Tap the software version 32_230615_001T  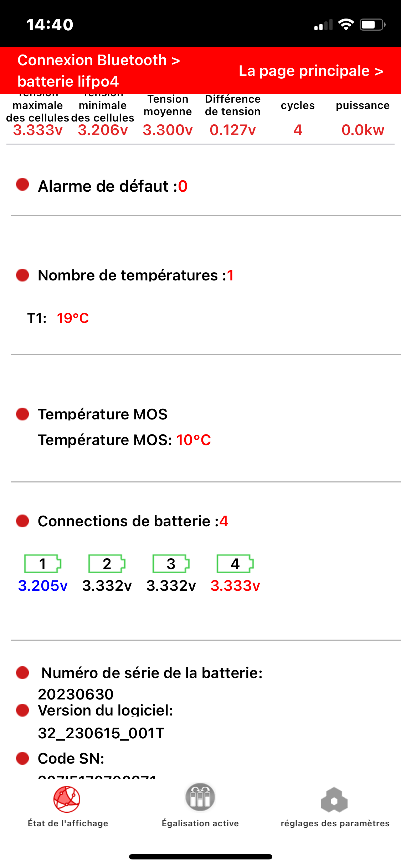tap(101, 733)
